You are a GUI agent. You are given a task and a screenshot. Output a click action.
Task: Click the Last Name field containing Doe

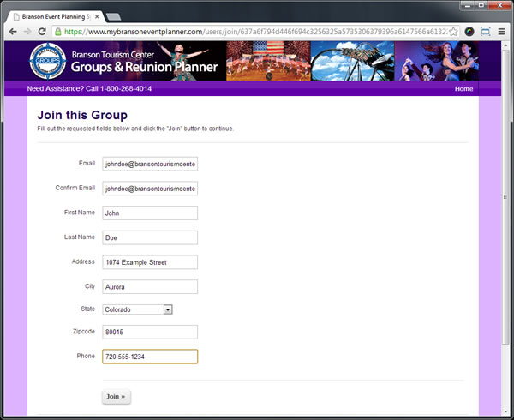click(x=150, y=237)
